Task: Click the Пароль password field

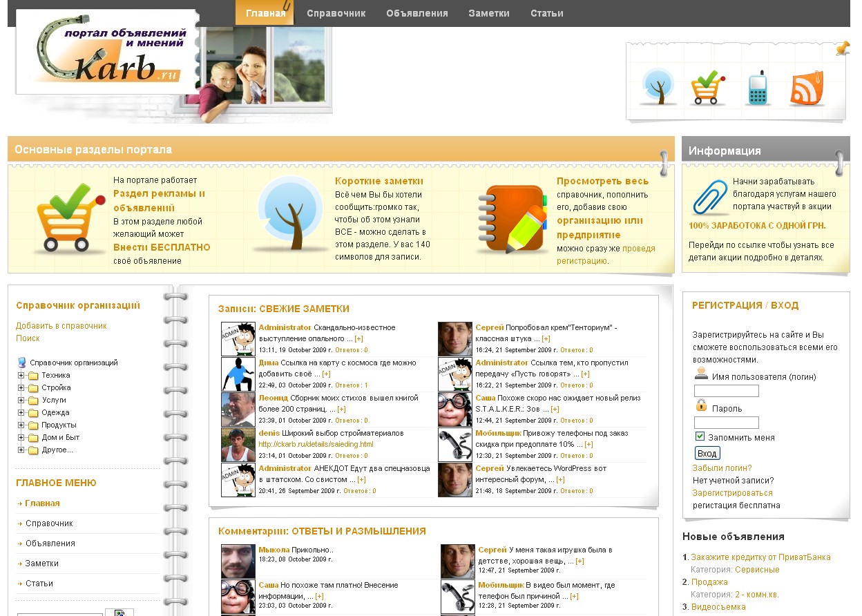Action: coord(727,423)
